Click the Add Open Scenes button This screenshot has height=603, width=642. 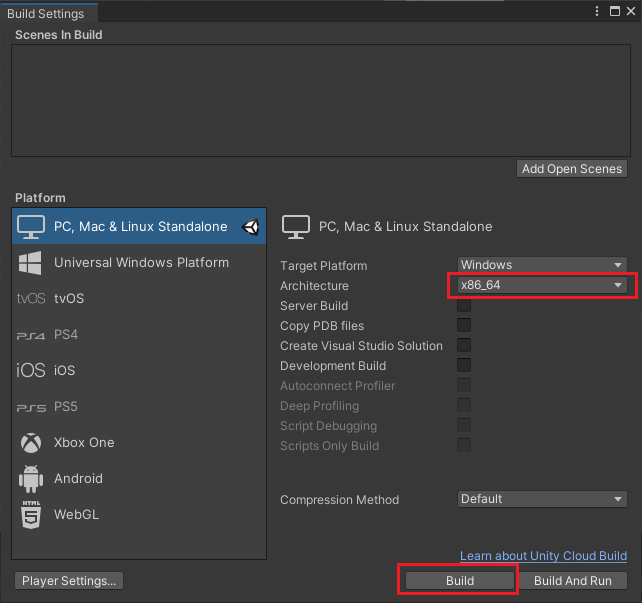[x=572, y=169]
